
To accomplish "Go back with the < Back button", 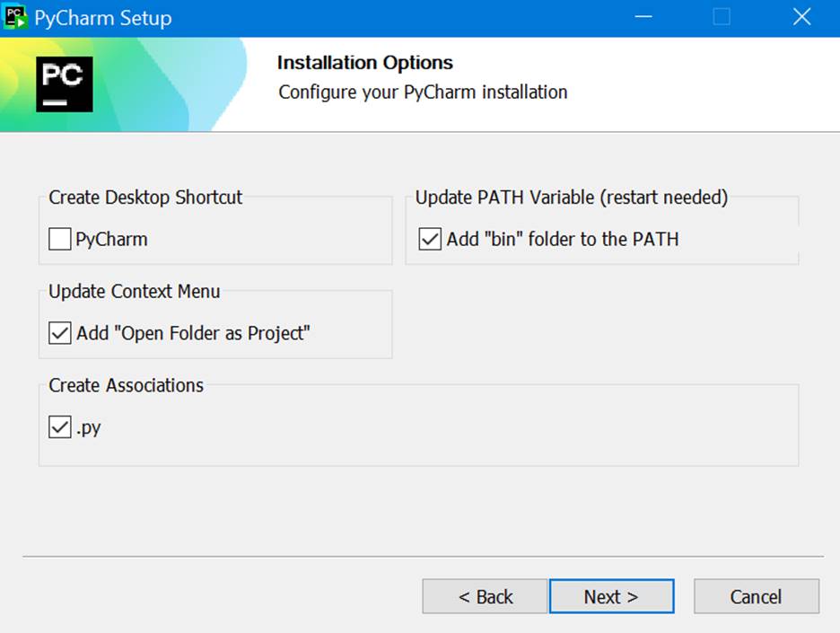I will [x=485, y=597].
